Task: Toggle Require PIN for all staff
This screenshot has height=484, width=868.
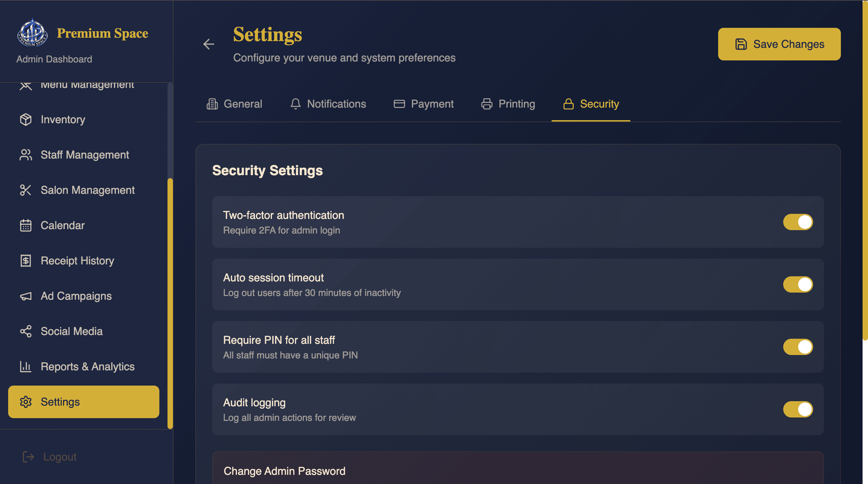Action: (798, 347)
